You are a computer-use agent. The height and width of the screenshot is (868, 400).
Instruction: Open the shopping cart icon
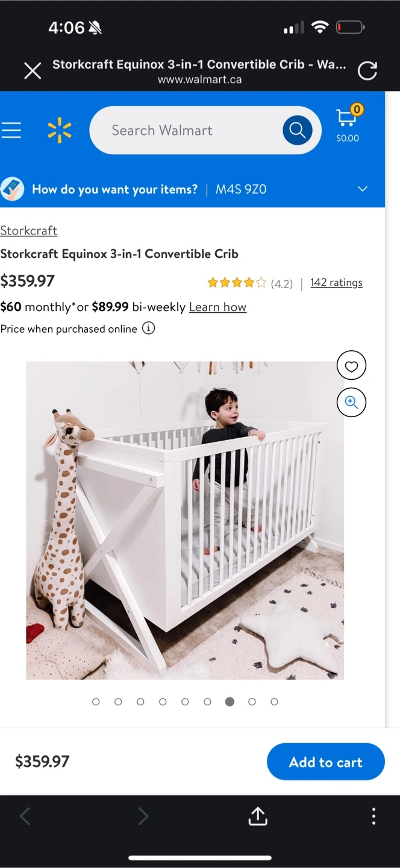(348, 124)
